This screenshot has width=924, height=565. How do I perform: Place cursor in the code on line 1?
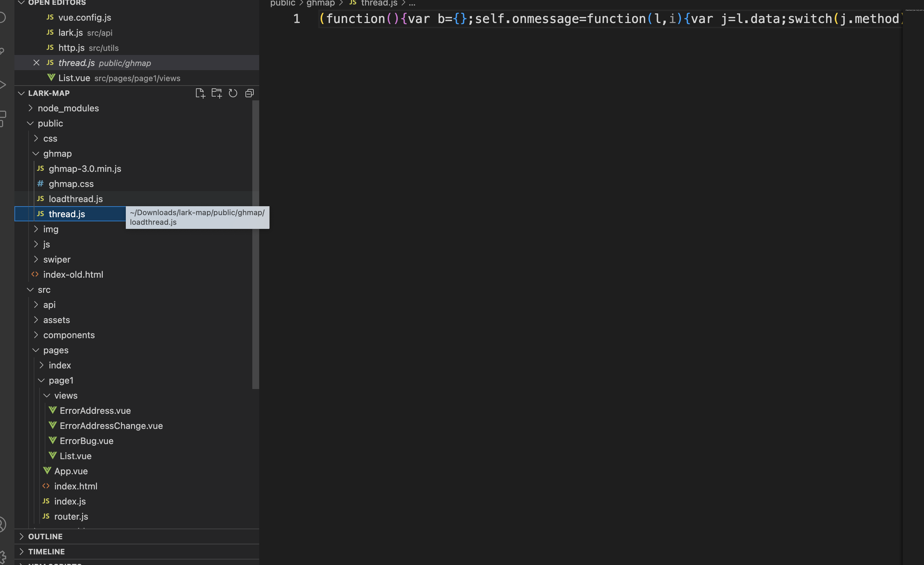click(611, 19)
